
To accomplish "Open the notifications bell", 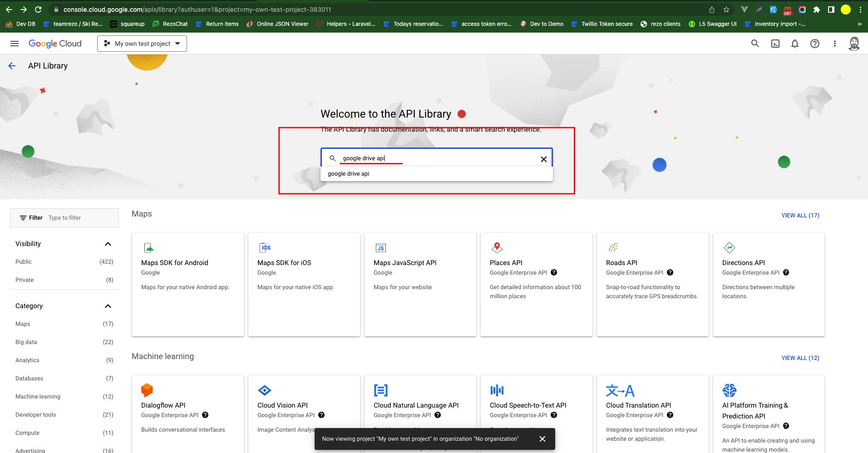I will [x=795, y=44].
